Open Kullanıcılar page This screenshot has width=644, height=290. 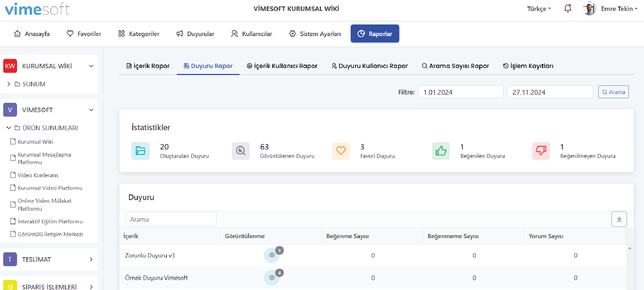click(x=251, y=34)
